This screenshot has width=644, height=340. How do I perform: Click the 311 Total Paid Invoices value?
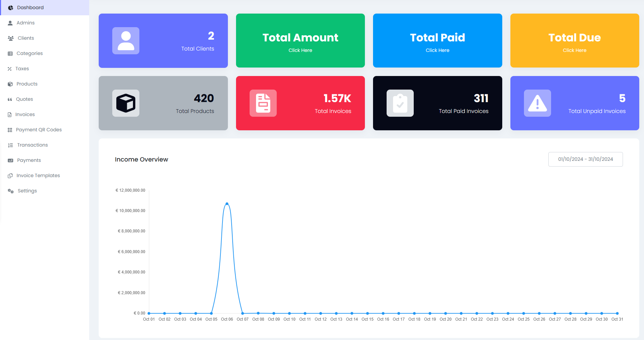click(481, 98)
